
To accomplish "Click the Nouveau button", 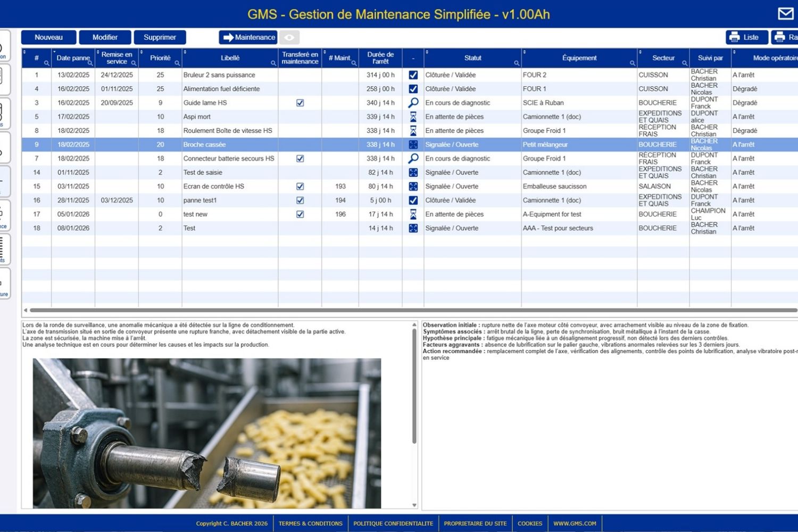I will click(x=48, y=37).
